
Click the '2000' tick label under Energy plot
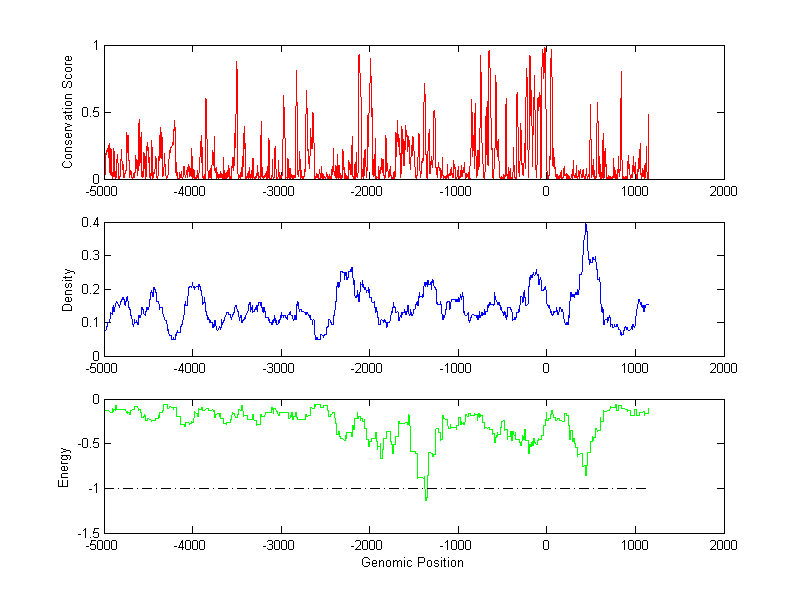[x=723, y=546]
